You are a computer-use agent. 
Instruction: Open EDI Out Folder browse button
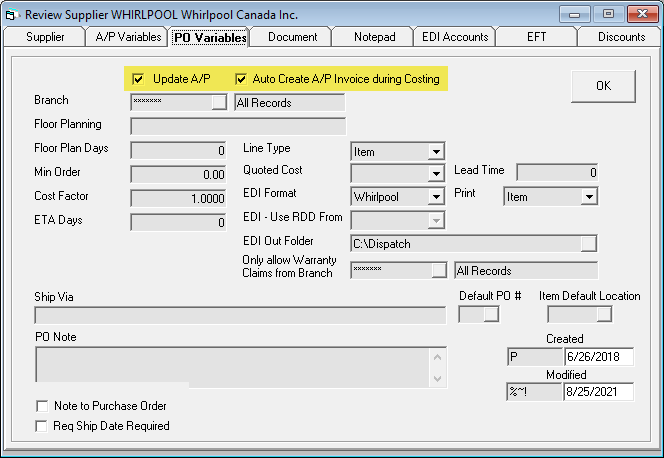589,244
